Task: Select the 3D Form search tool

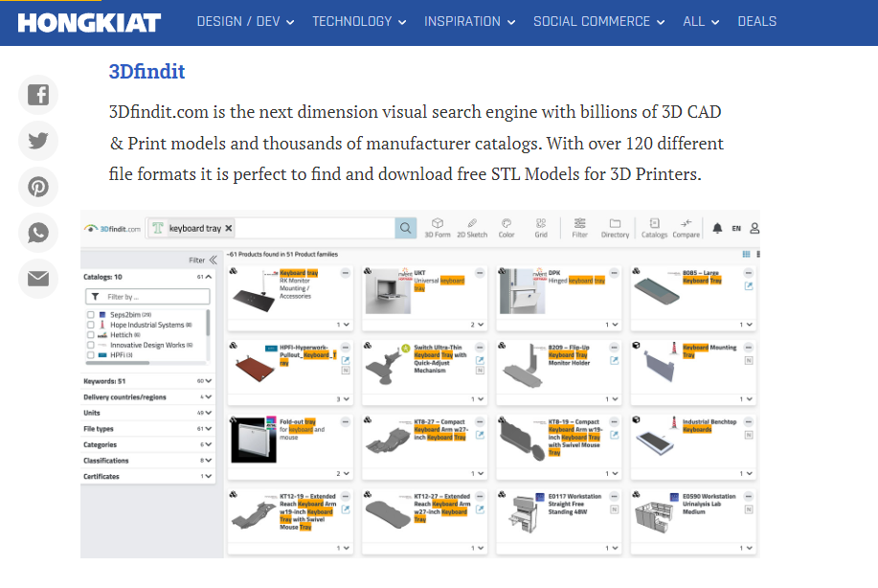Action: [438, 228]
